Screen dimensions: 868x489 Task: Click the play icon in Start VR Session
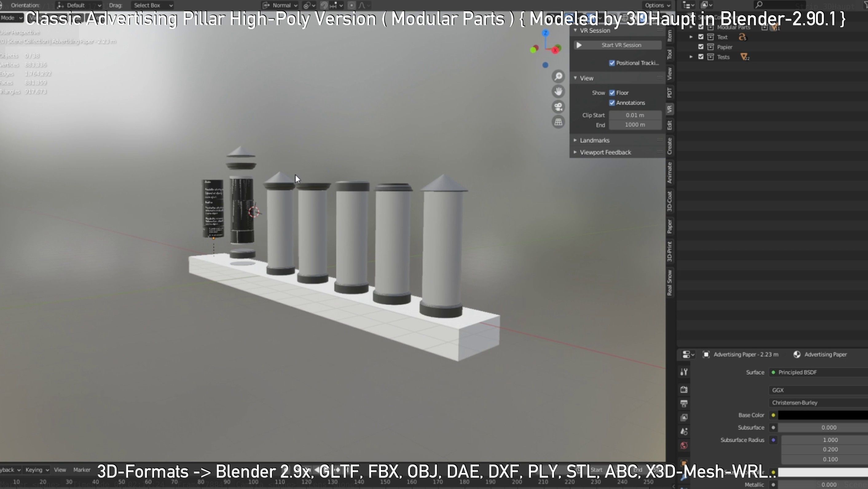[x=579, y=45]
